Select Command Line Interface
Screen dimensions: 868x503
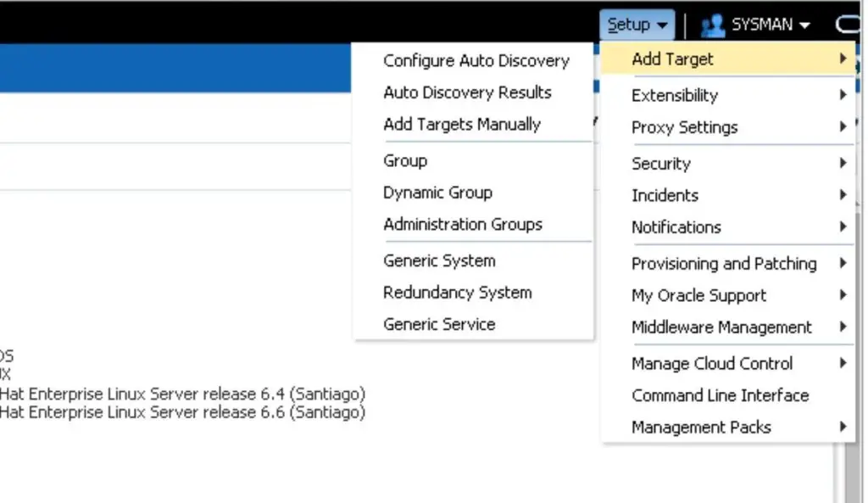720,395
